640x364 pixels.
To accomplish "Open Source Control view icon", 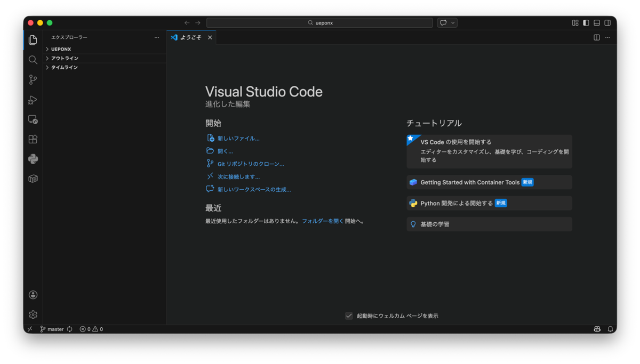I will pyautogui.click(x=33, y=79).
